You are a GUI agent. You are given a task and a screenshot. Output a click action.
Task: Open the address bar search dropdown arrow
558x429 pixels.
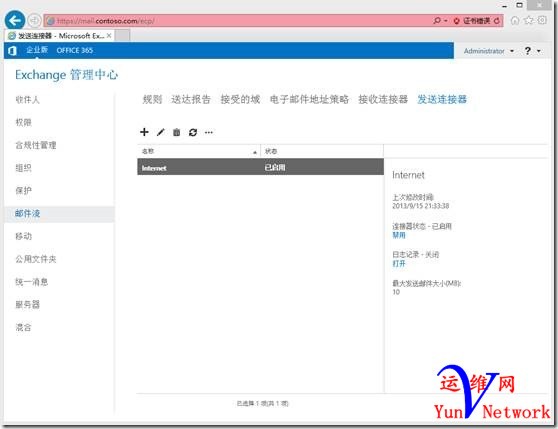(x=446, y=21)
